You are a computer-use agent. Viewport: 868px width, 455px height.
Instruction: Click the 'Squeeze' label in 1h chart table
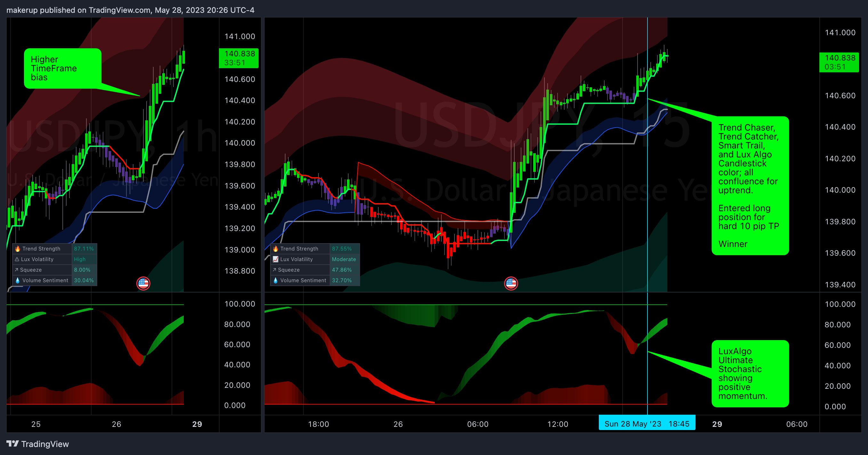[31, 270]
